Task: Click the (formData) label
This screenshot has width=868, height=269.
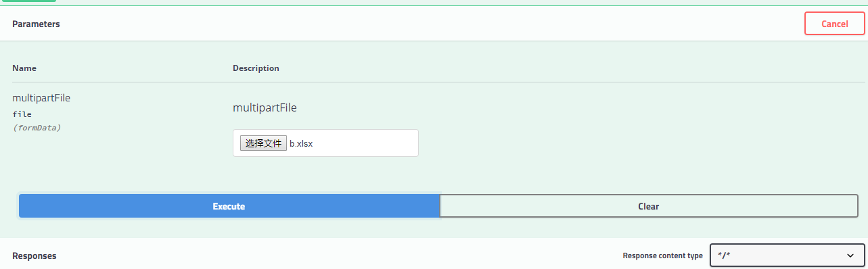Action: point(37,127)
